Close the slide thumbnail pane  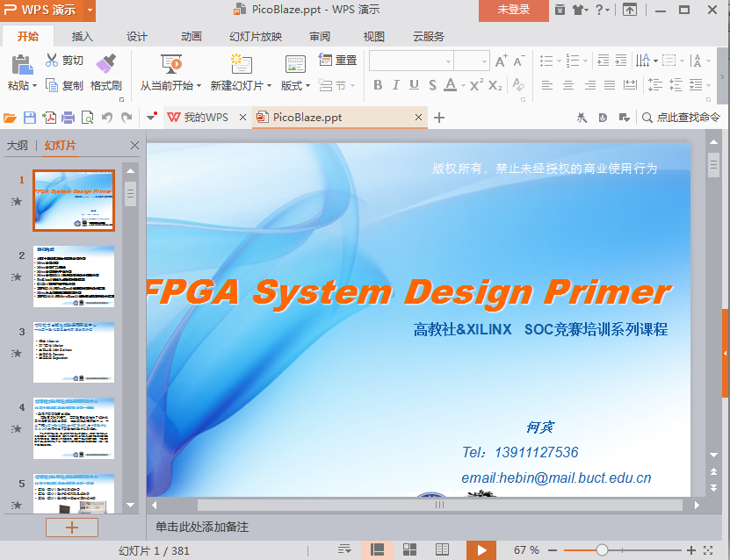(134, 146)
